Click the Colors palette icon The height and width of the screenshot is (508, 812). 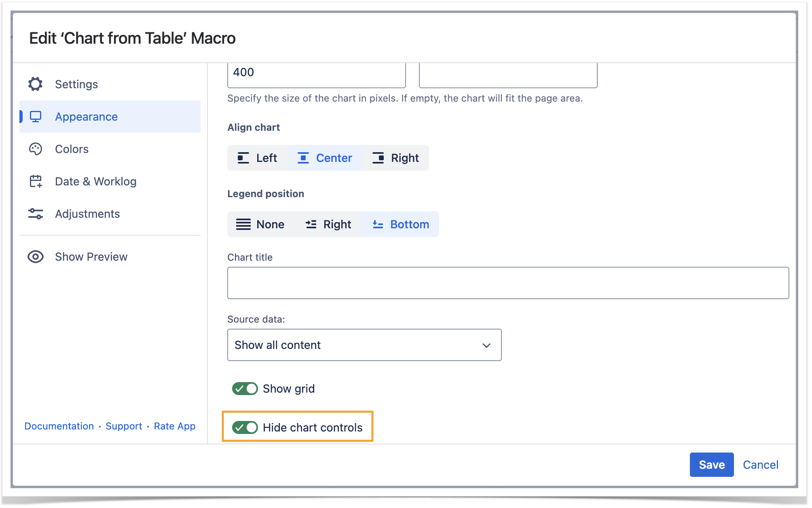(36, 149)
